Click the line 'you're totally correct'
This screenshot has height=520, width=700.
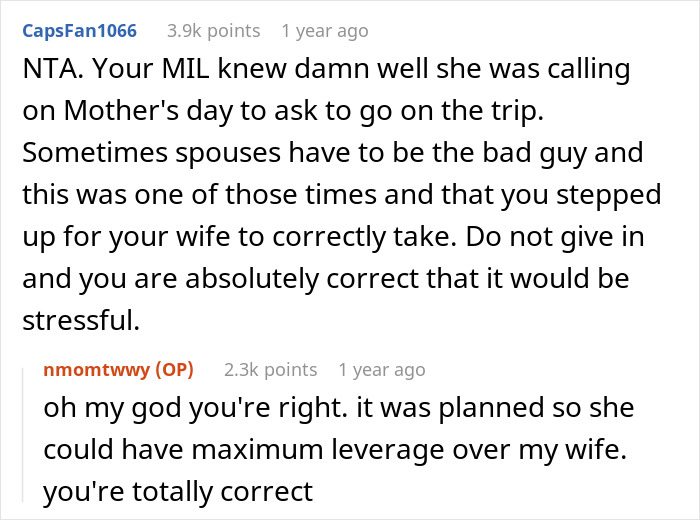tap(178, 492)
